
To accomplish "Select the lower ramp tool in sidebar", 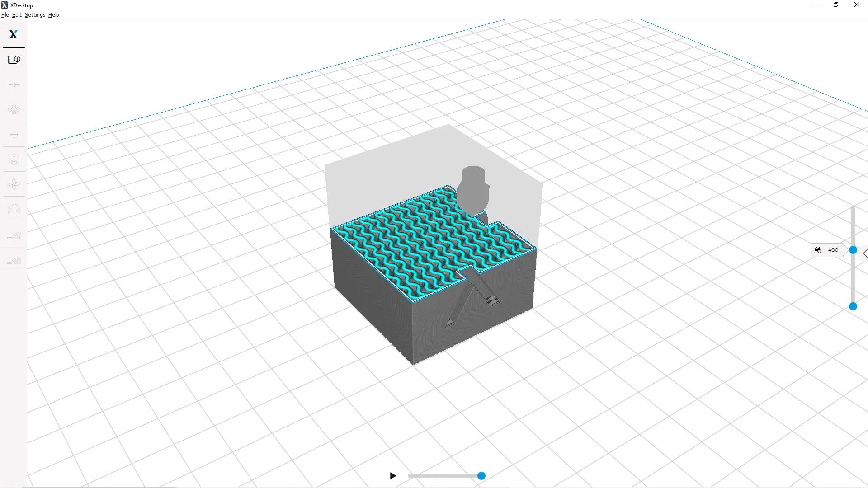I will click(x=14, y=260).
